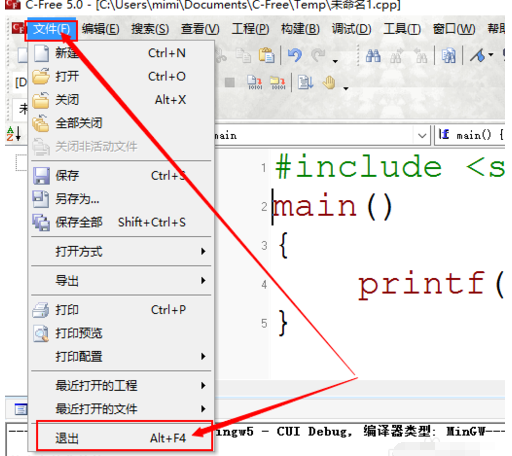Viewport: 512px width, 456px height.
Task: Click the new file page icon
Action: [42, 53]
